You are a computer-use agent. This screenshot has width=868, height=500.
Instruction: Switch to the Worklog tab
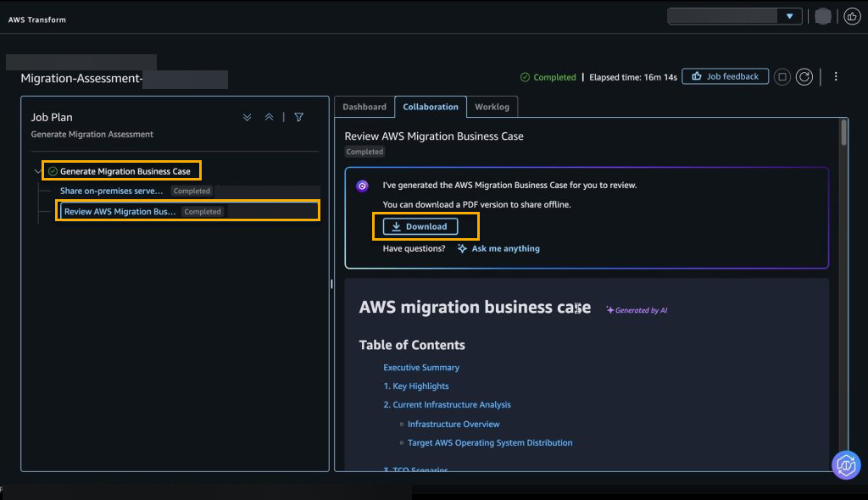[492, 107]
